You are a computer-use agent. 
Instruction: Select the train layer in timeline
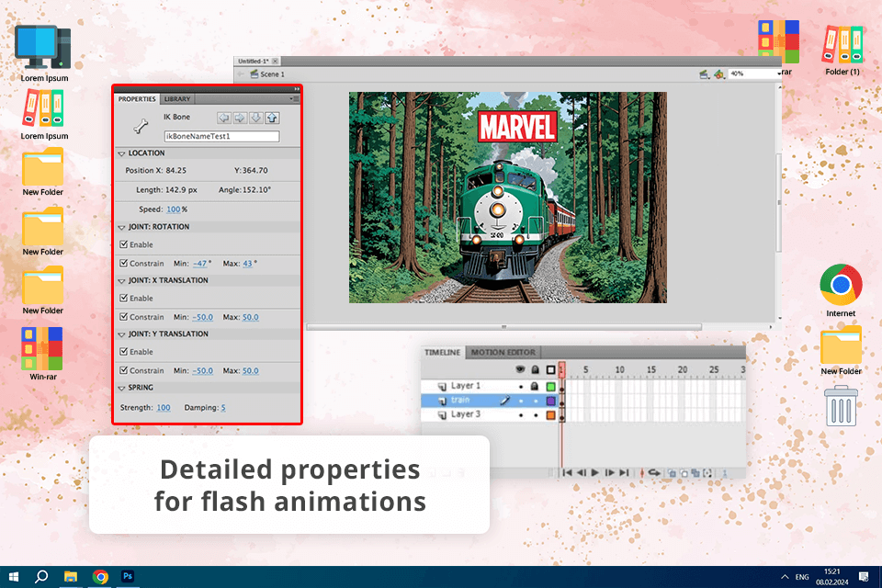[x=460, y=400]
